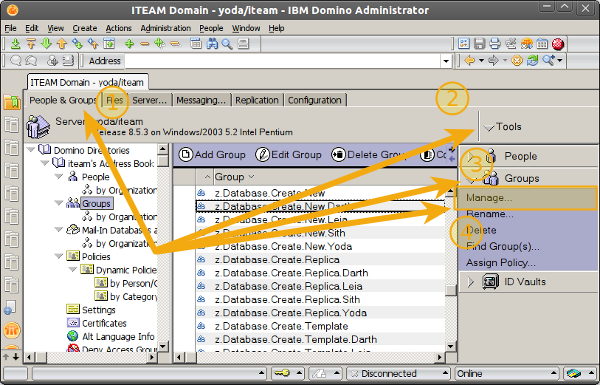Click Assign Policy... tool link
600x385 pixels.
[501, 263]
